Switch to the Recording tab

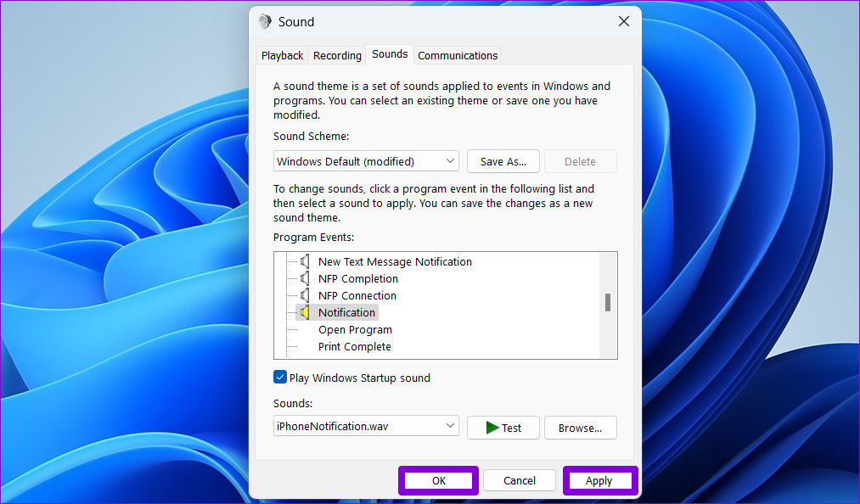point(337,55)
